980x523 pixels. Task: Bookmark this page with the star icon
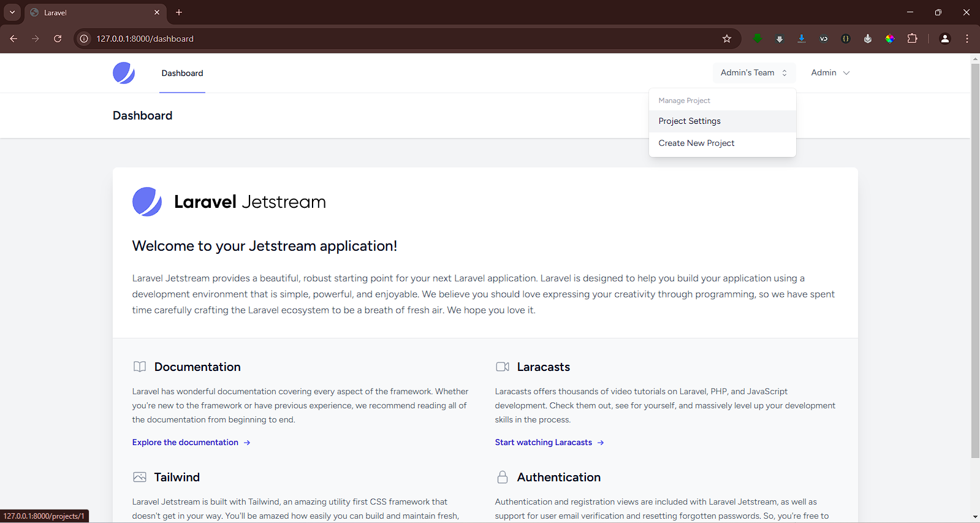pos(727,39)
